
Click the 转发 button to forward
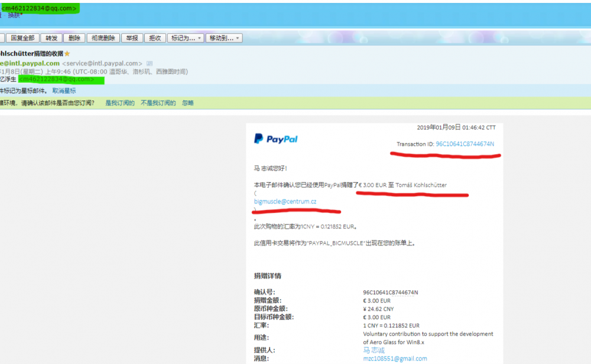[x=52, y=37]
